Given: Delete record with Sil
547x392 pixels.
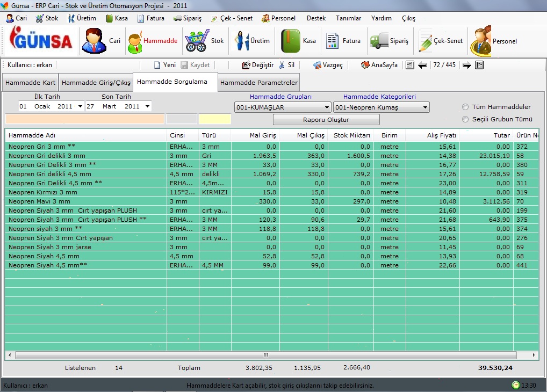Looking at the screenshot, I should point(287,65).
